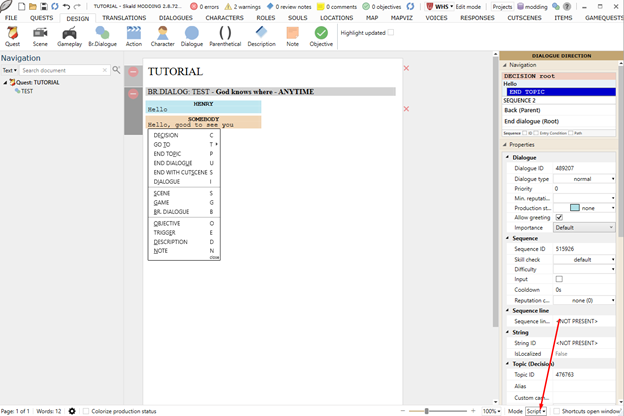Image resolution: width=624 pixels, height=416 pixels.
Task: Insert a Dialogue line element
Action: [x=192, y=37]
